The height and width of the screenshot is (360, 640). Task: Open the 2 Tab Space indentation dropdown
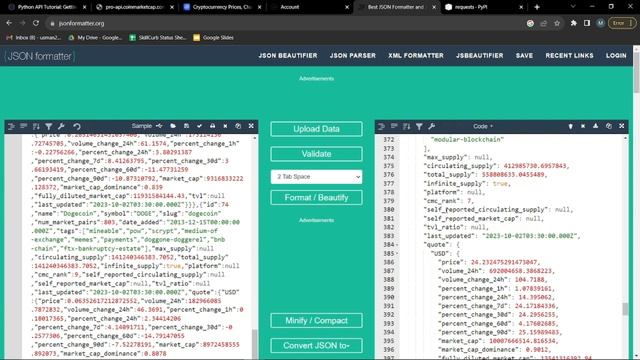click(316, 177)
